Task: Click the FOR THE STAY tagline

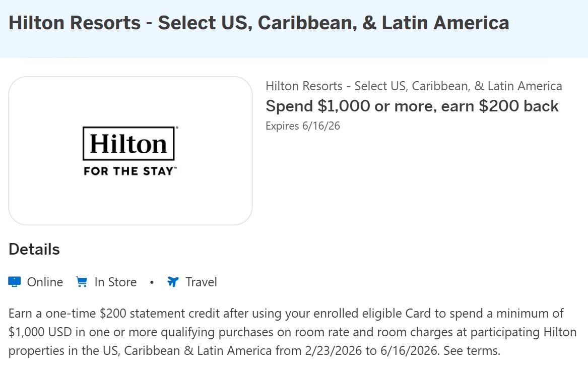Action: coord(130,171)
